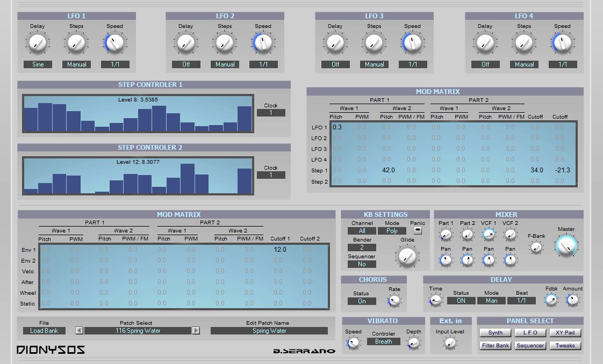Click the LFO 3 Delay knob
The height and width of the screenshot is (364, 603).
pyautogui.click(x=335, y=43)
